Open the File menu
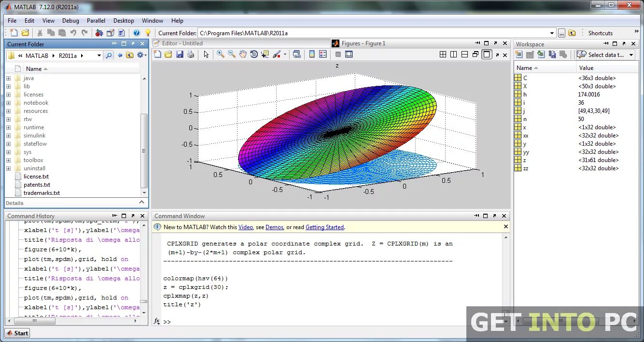 [12, 21]
